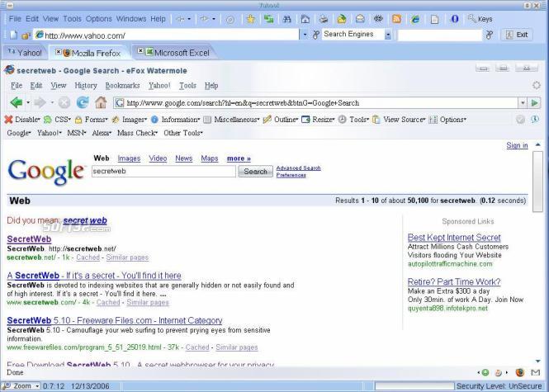This screenshot has width=549, height=392.
Task: Click the Gmail M icon in status bar
Action: click(535, 372)
